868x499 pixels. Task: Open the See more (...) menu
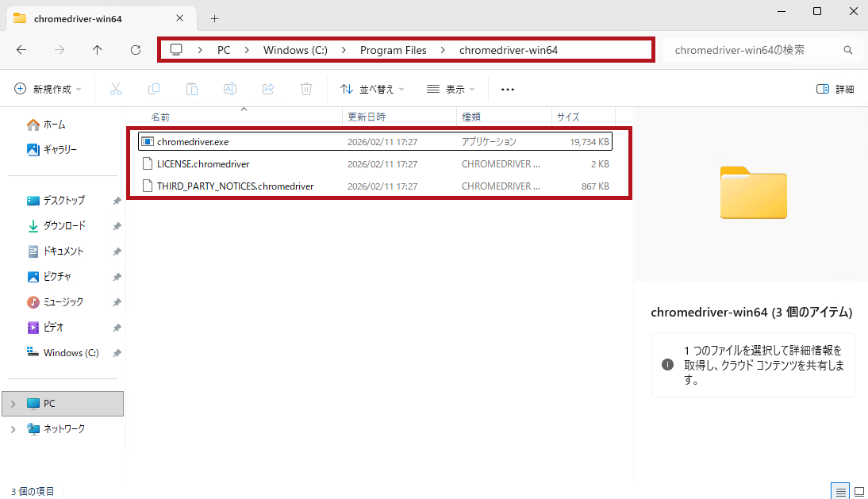[x=507, y=89]
